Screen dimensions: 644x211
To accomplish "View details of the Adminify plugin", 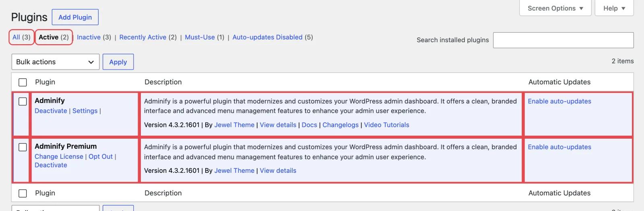I will [x=278, y=125].
